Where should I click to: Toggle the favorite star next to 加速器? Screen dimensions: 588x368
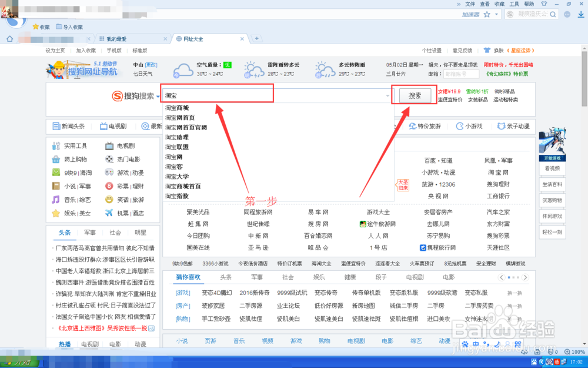click(487, 14)
